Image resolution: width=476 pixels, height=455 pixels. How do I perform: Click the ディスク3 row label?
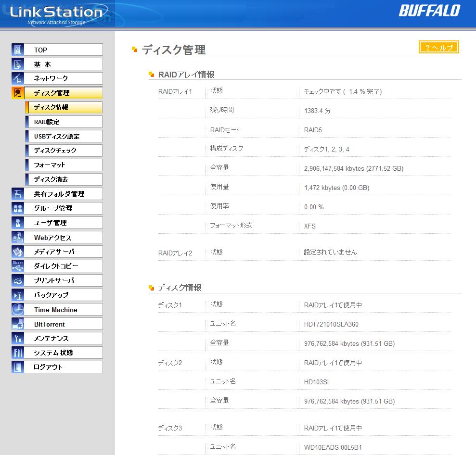(x=170, y=428)
